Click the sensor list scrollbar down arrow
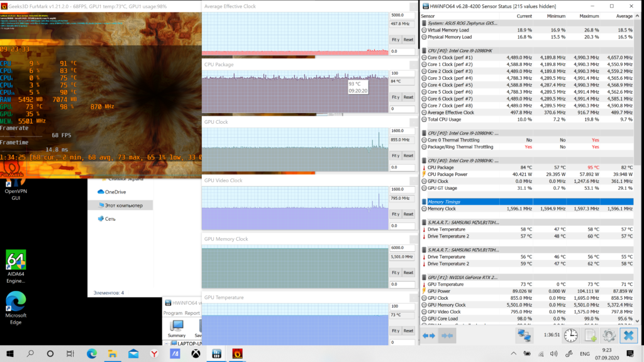Screen dimensions: 644x362 click(637, 321)
